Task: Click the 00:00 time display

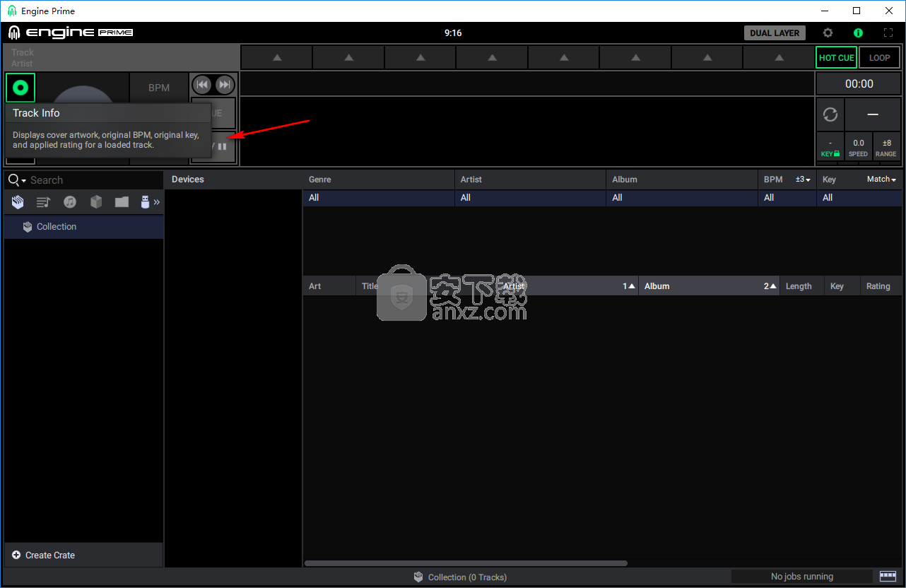Action: tap(859, 83)
